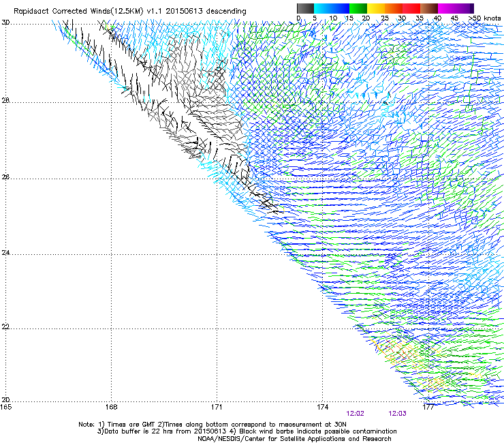Select the magenta 40-45 knots color segment
This screenshot has width=504, height=443.
447,8
